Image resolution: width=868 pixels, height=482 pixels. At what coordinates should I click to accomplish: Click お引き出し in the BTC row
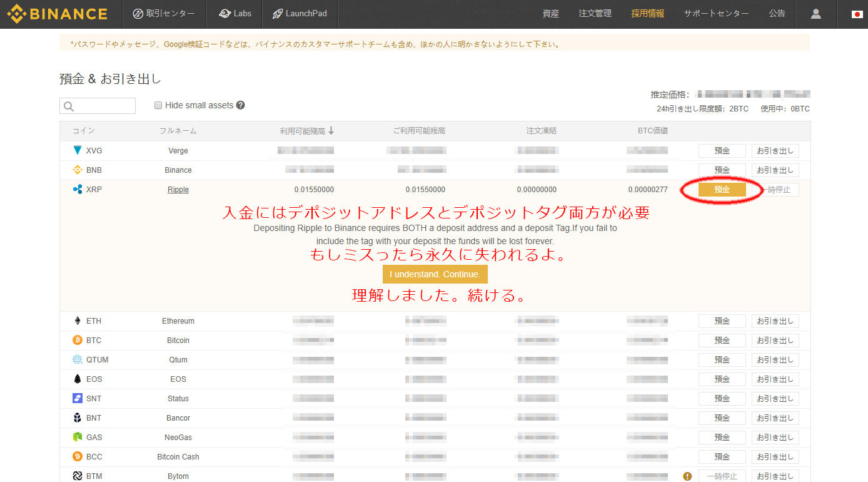coord(775,340)
